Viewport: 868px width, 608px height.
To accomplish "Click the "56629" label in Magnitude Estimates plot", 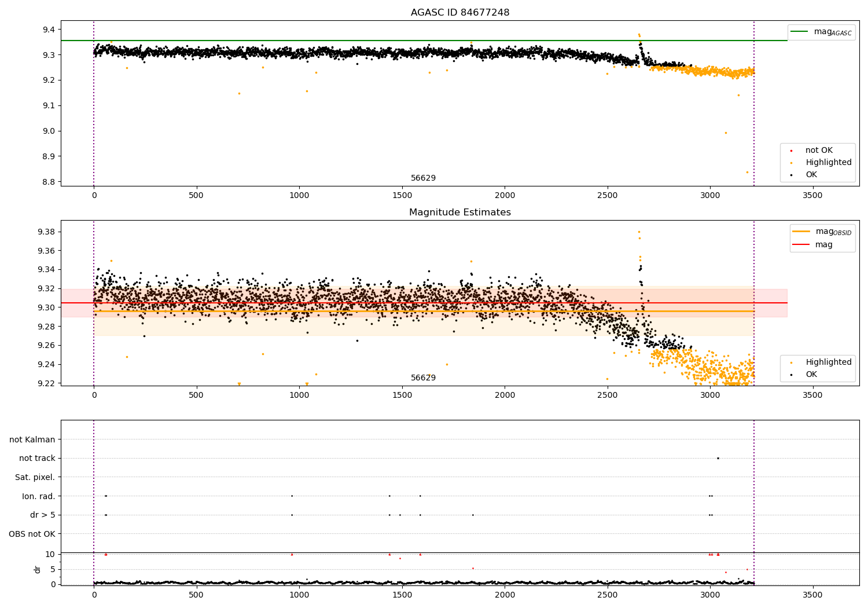I will coord(423,378).
